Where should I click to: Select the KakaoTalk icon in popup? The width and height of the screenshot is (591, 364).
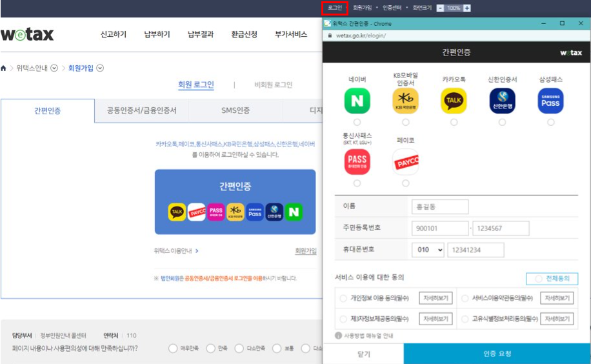click(x=454, y=101)
